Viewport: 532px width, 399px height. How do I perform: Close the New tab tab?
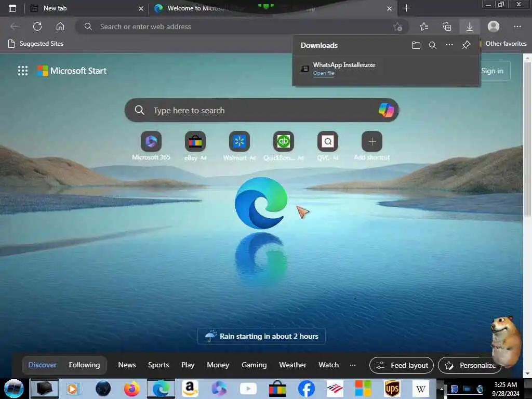tap(141, 8)
